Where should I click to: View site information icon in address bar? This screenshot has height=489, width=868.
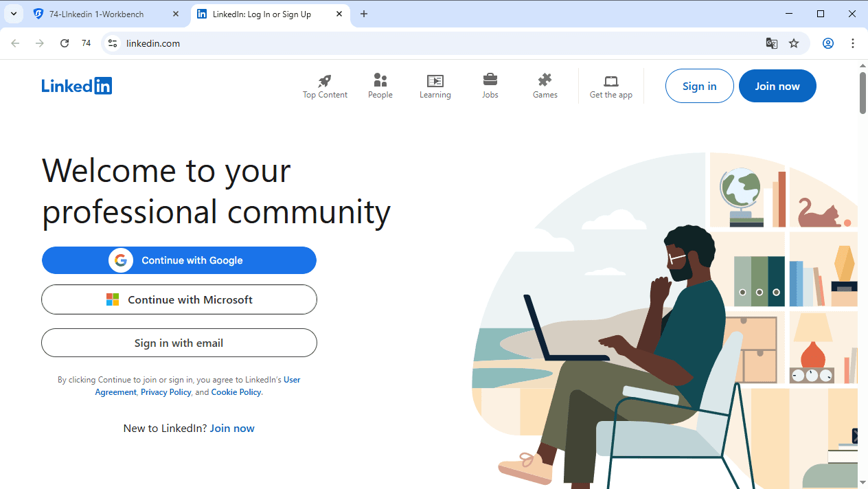click(x=113, y=43)
